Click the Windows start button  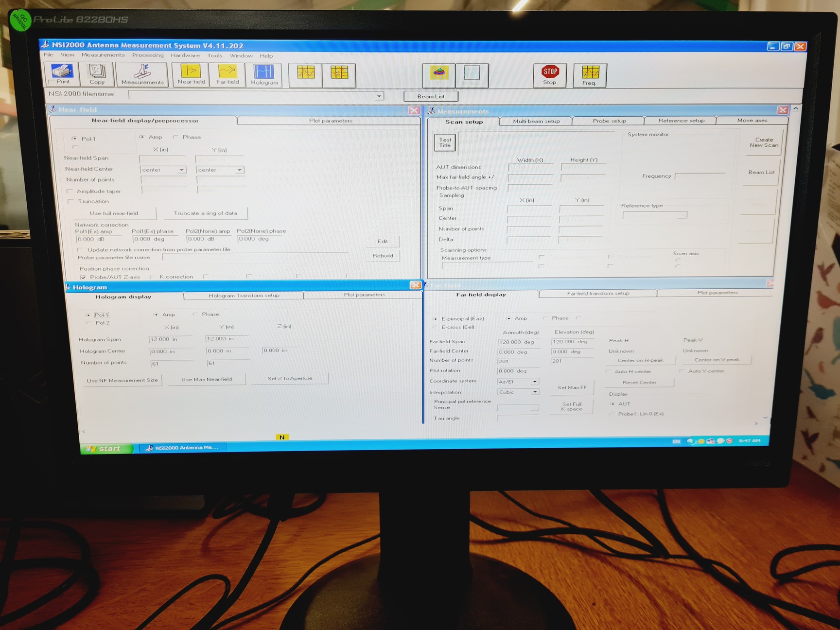(x=106, y=448)
